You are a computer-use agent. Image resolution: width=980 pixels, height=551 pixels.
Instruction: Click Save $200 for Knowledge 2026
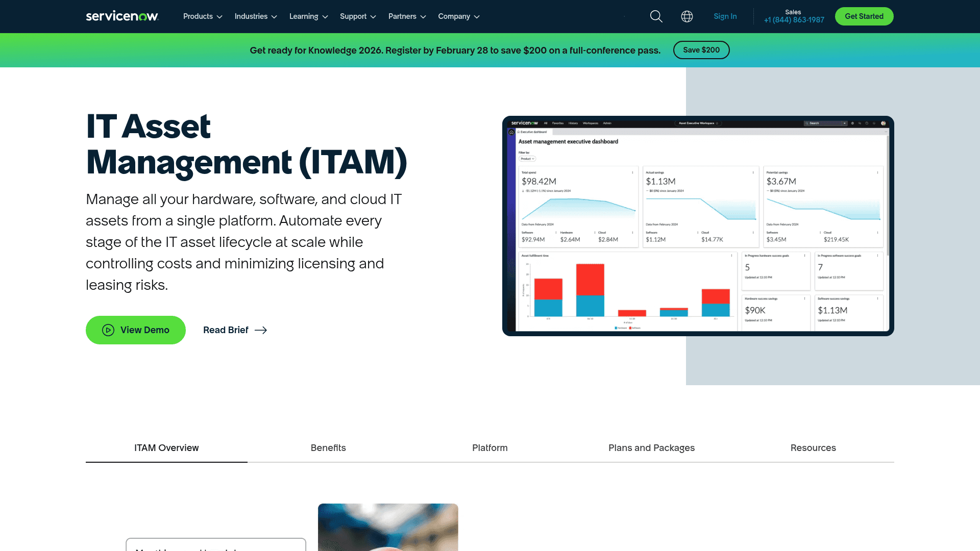click(701, 50)
